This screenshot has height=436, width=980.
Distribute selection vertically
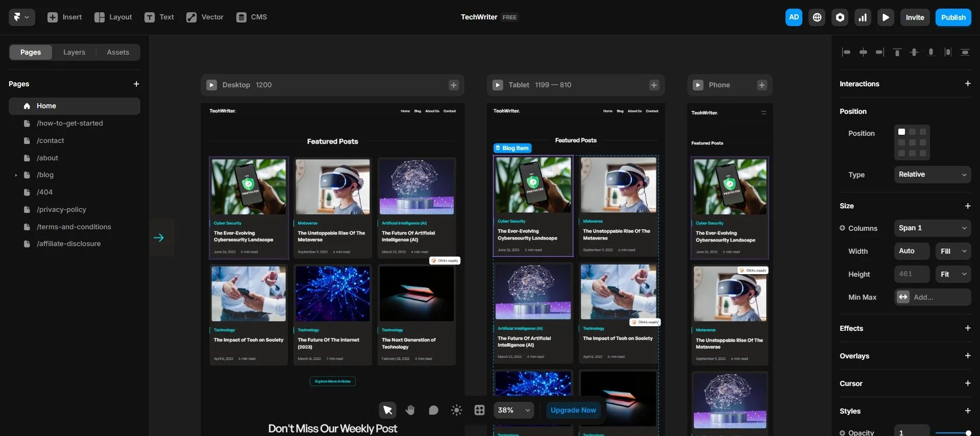[x=965, y=52]
